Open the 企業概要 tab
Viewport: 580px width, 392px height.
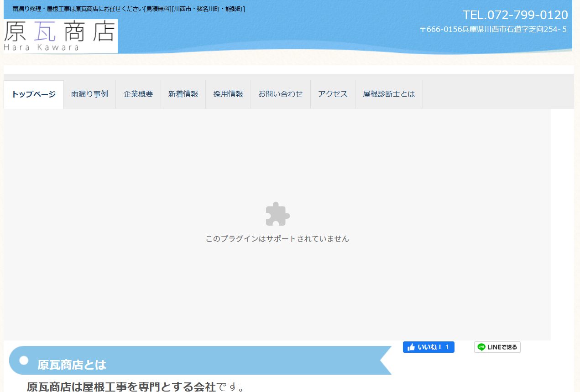138,94
